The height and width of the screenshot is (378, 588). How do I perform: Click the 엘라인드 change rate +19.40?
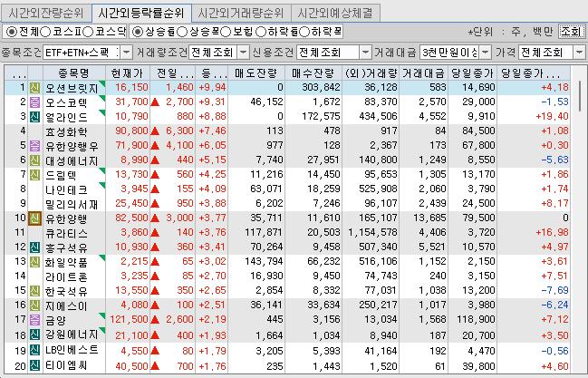[x=552, y=116]
